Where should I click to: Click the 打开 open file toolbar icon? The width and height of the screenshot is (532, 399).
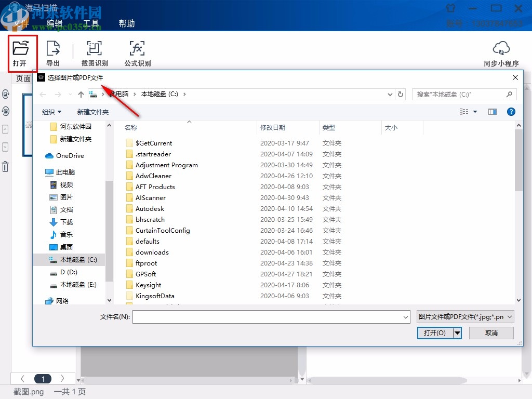[20, 54]
